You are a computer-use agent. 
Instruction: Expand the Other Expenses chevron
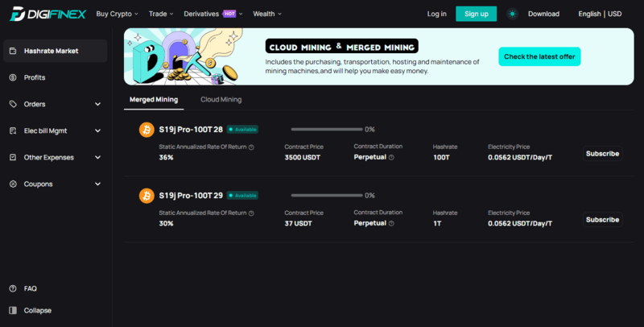(97, 157)
